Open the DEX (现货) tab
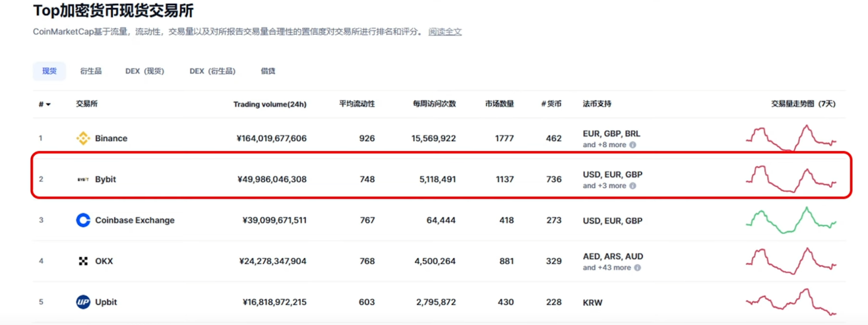Viewport: 868px width, 325px height. (x=144, y=71)
